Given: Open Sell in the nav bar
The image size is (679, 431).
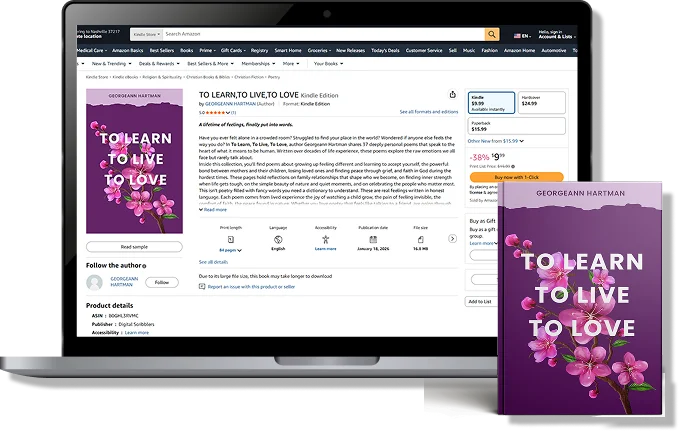Looking at the screenshot, I should [x=453, y=51].
